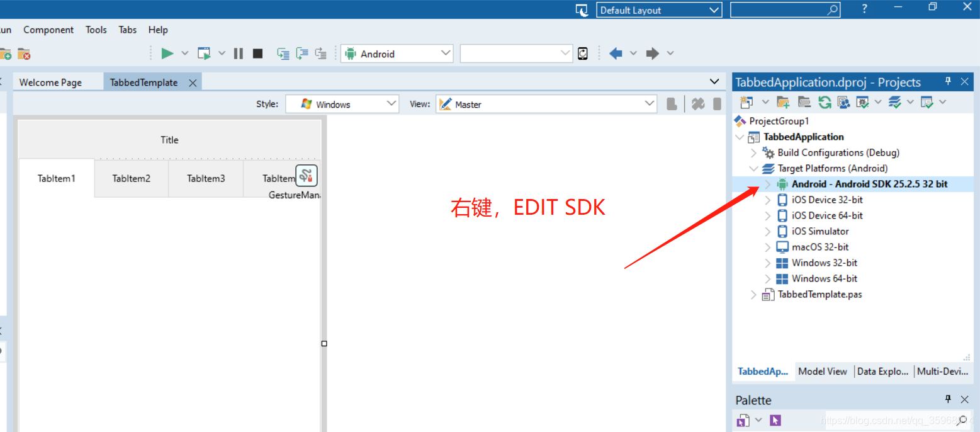Screen dimensions: 980x432
Task: Click the Run Until Return icon
Action: point(321,54)
